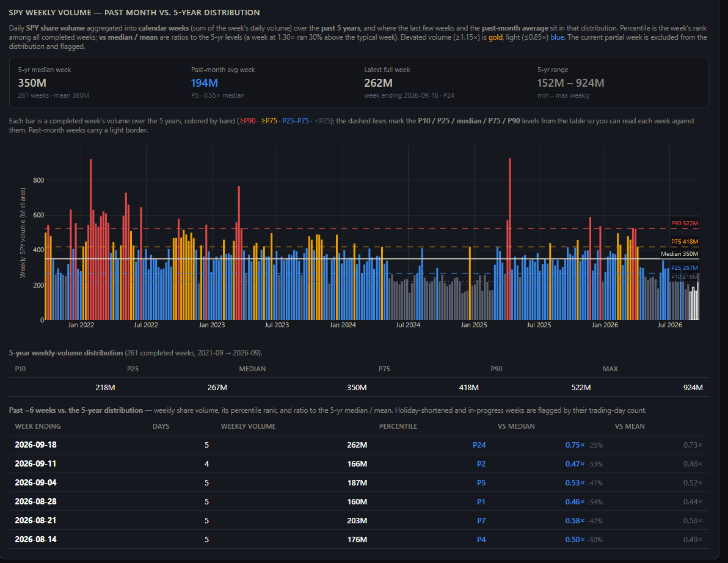Image resolution: width=728 pixels, height=563 pixels.
Task: Click the 'MAX' distribution column header
Action: click(x=610, y=369)
